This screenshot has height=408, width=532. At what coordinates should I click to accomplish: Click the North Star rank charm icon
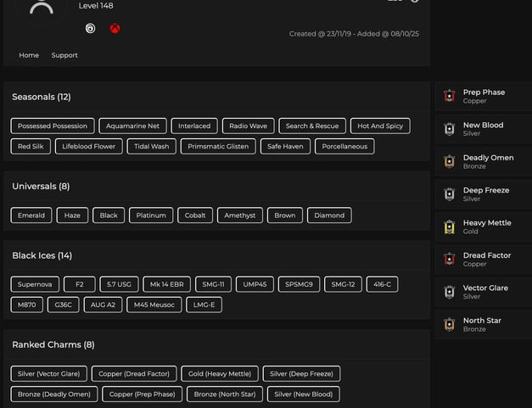click(450, 324)
